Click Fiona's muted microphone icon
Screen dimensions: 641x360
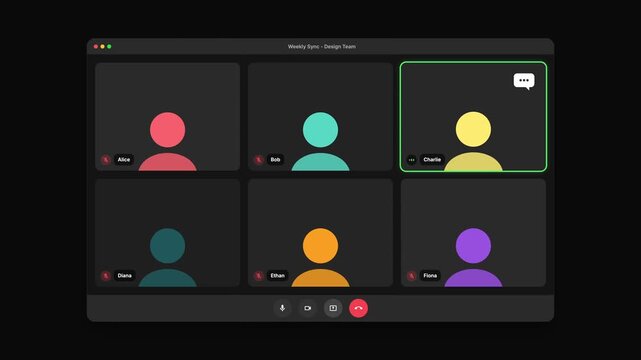(411, 276)
